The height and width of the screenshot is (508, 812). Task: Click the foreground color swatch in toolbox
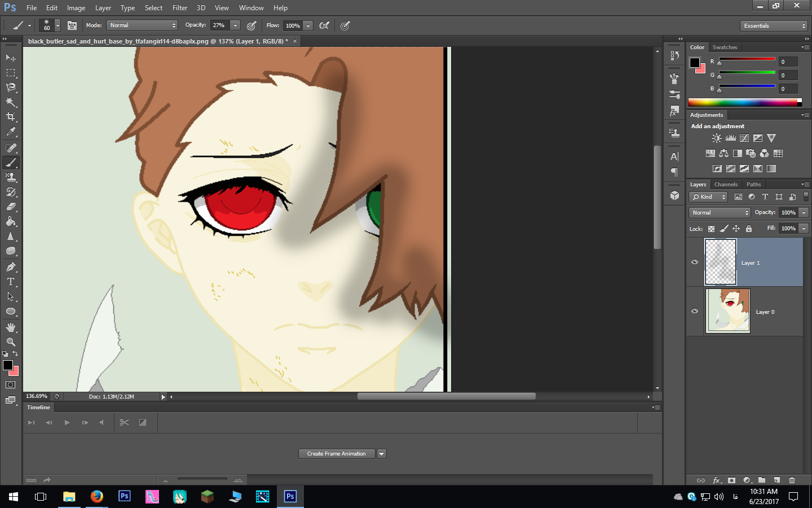[7, 365]
